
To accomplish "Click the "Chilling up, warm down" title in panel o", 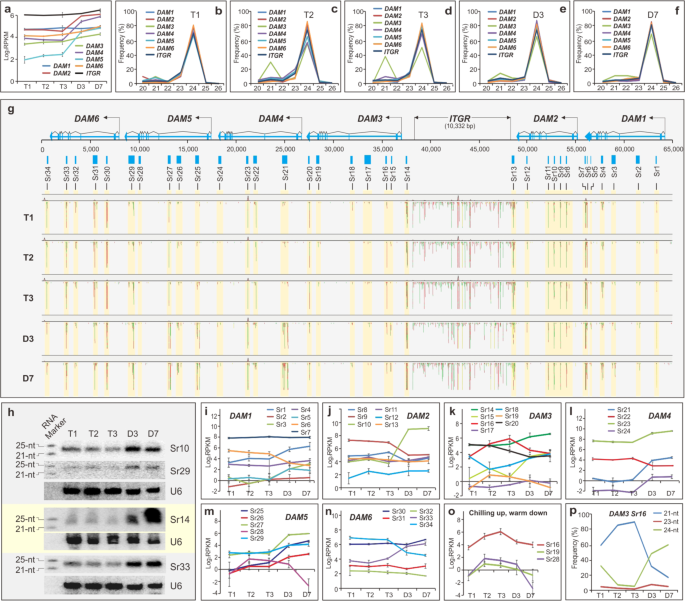I will click(508, 513).
